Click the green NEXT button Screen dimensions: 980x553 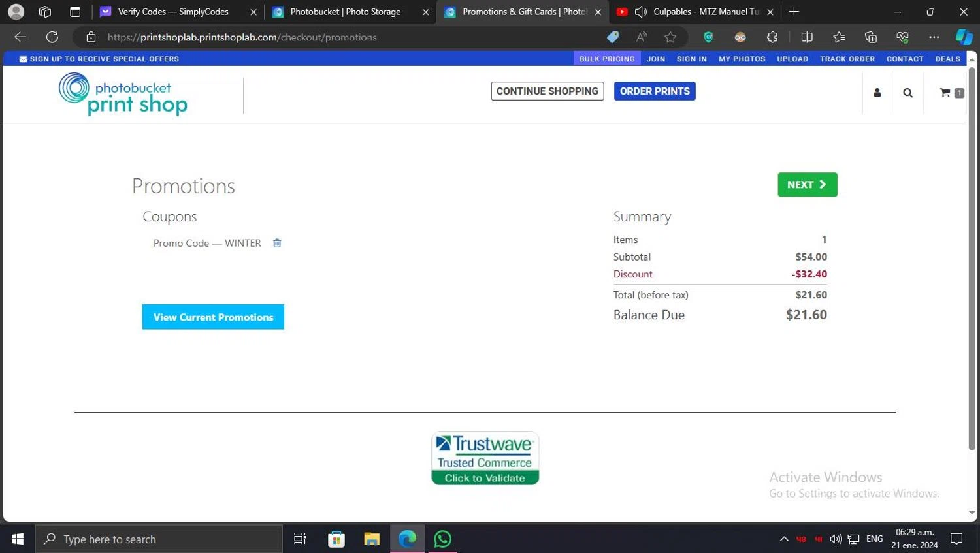808,185
